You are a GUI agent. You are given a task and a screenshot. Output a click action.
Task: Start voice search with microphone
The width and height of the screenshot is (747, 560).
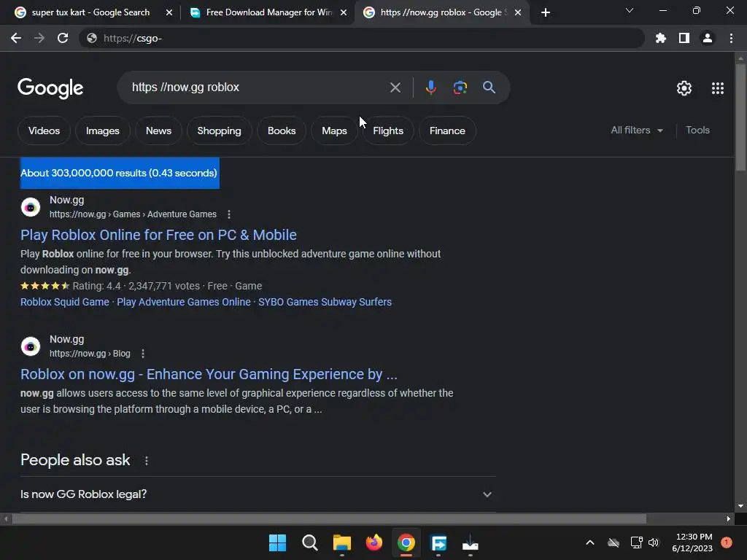[x=430, y=87]
